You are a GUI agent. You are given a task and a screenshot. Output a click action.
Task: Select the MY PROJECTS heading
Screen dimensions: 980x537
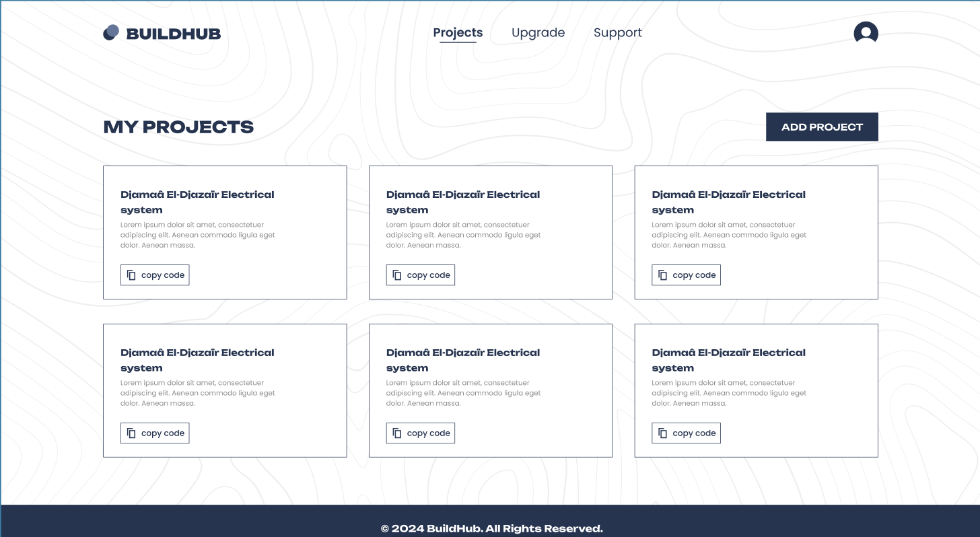(x=178, y=127)
